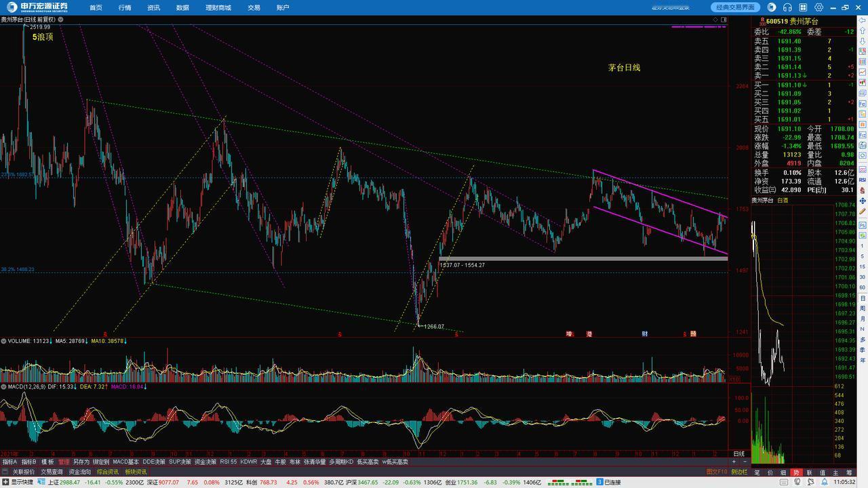Open the 理财商城 menu
Screen dimensions: 868x488
[x=218, y=7]
